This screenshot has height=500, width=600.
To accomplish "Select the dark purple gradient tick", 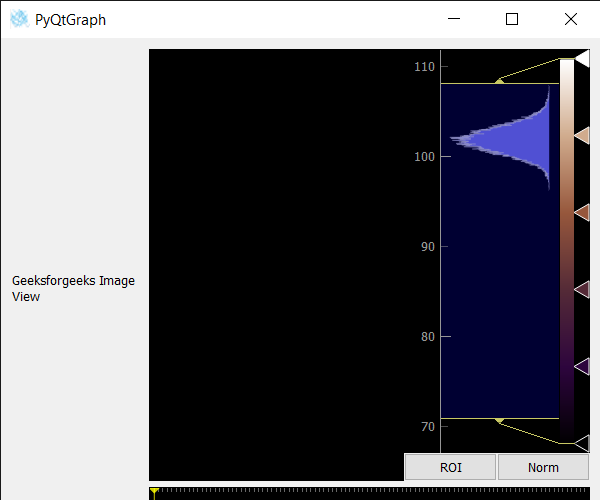I will point(582,366).
